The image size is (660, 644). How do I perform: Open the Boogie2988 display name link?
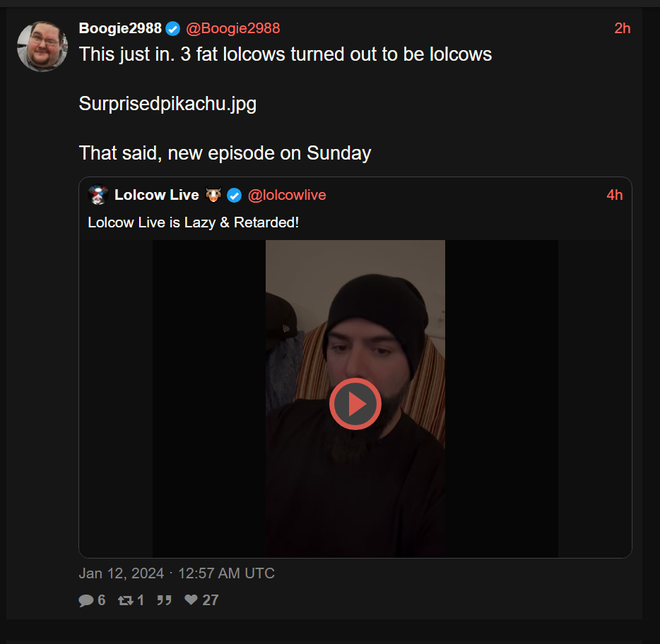(120, 28)
